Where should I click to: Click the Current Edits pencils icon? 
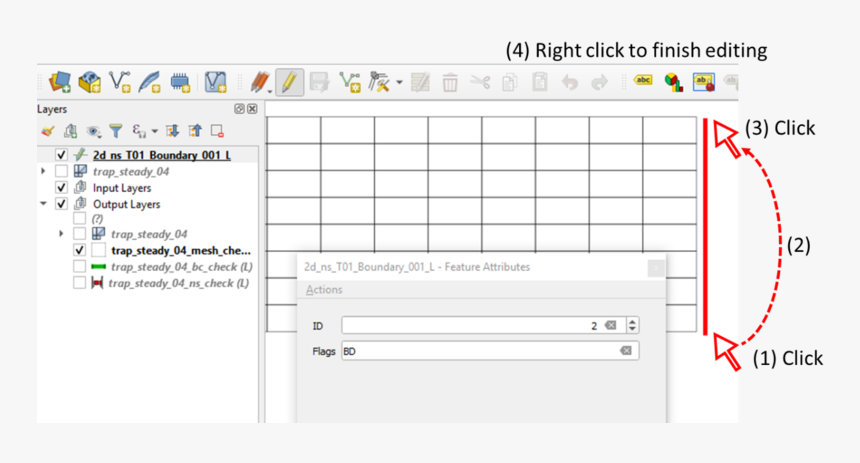click(260, 82)
